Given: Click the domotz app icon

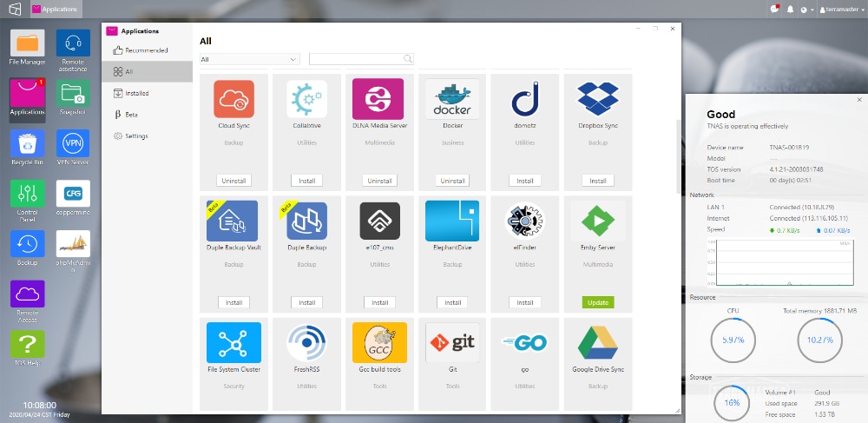Looking at the screenshot, I should click(525, 99).
